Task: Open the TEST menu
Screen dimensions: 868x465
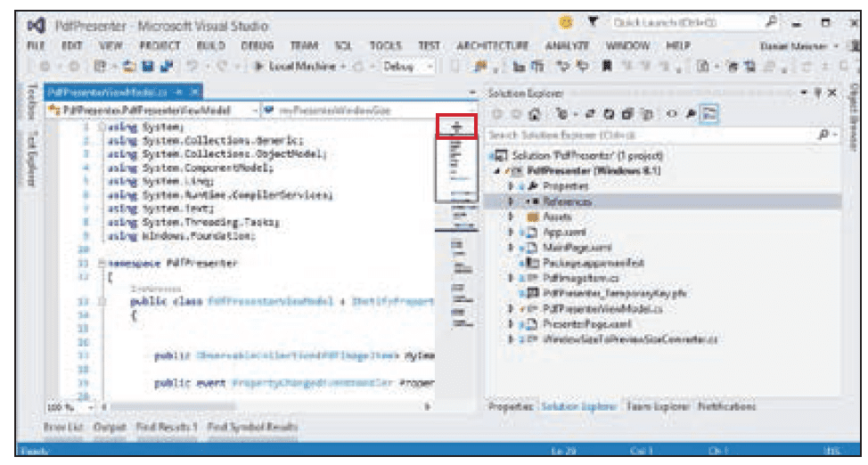Action: [429, 46]
